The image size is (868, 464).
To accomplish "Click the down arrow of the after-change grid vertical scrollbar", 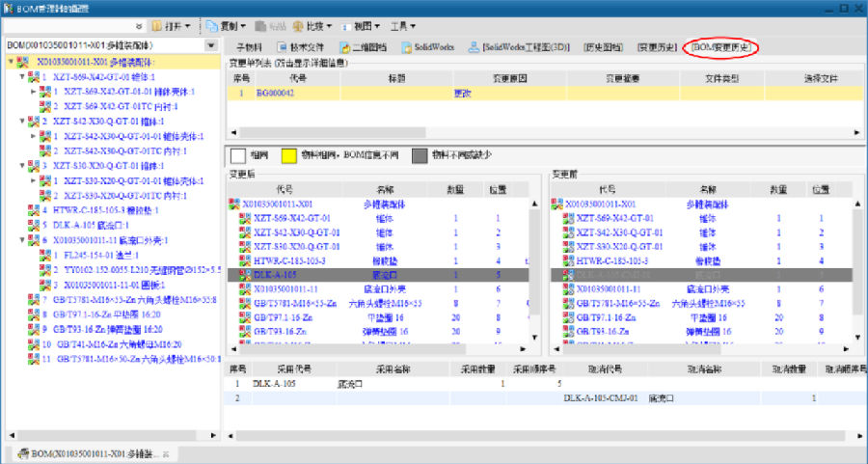I will [534, 338].
